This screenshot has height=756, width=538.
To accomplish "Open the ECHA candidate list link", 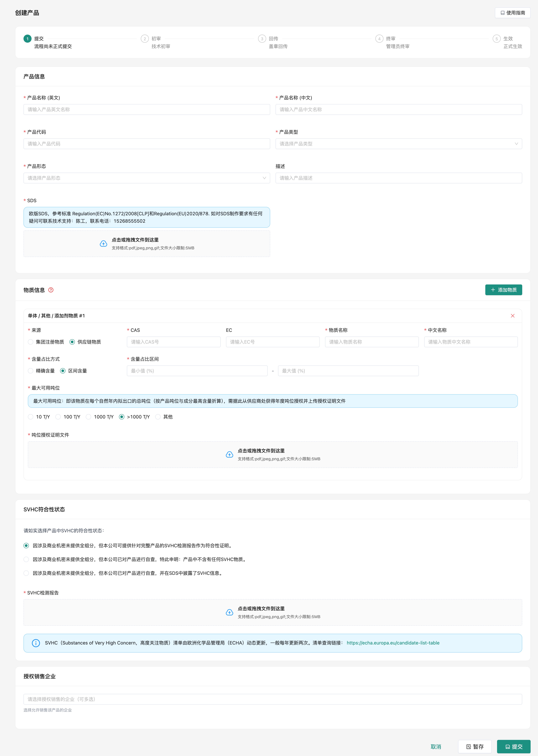I will coord(393,643).
